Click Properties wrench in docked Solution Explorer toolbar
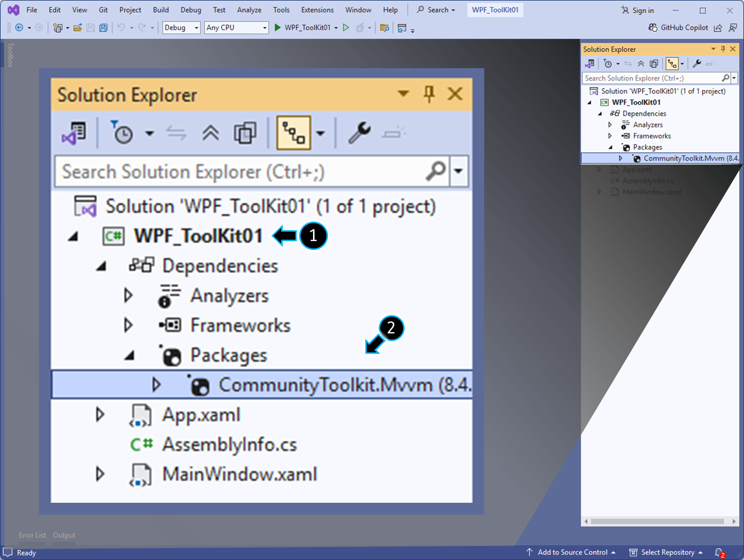 click(697, 64)
